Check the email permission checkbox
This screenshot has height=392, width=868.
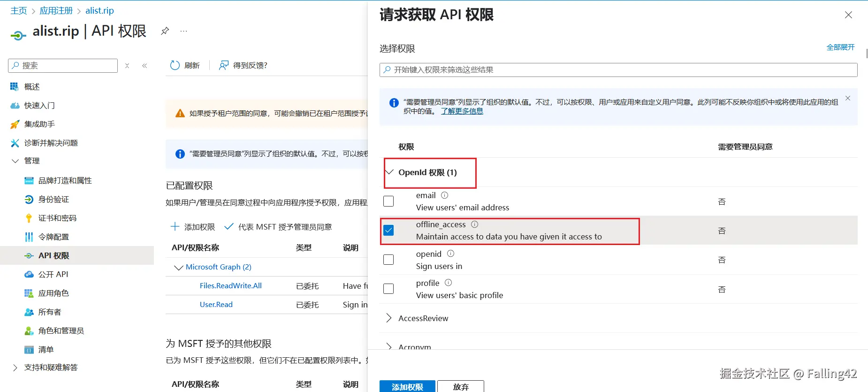[388, 201]
